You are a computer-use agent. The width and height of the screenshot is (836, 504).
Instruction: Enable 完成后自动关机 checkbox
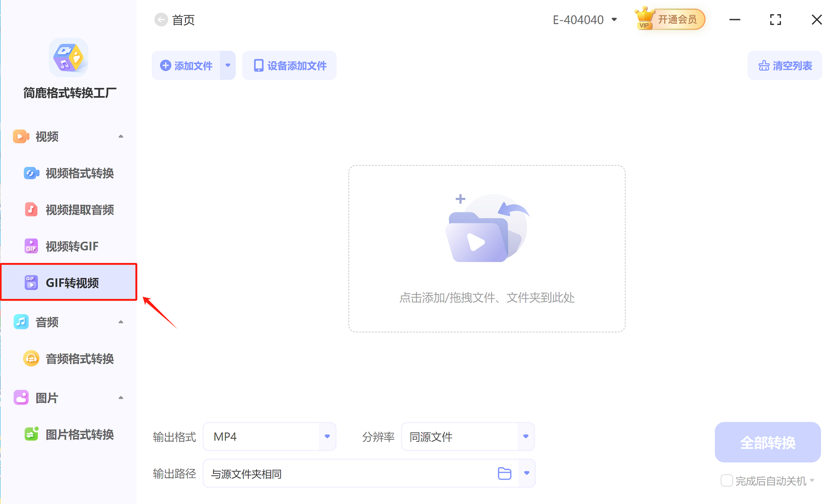726,480
